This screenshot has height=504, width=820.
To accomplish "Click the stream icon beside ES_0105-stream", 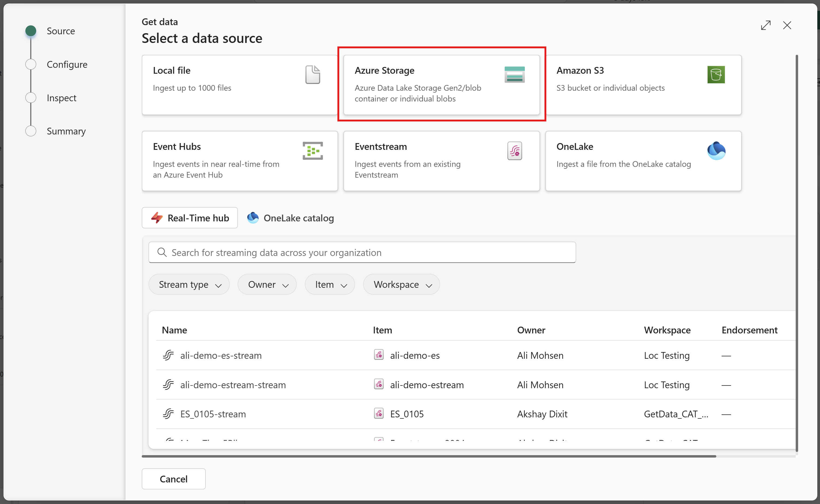I will coord(168,414).
